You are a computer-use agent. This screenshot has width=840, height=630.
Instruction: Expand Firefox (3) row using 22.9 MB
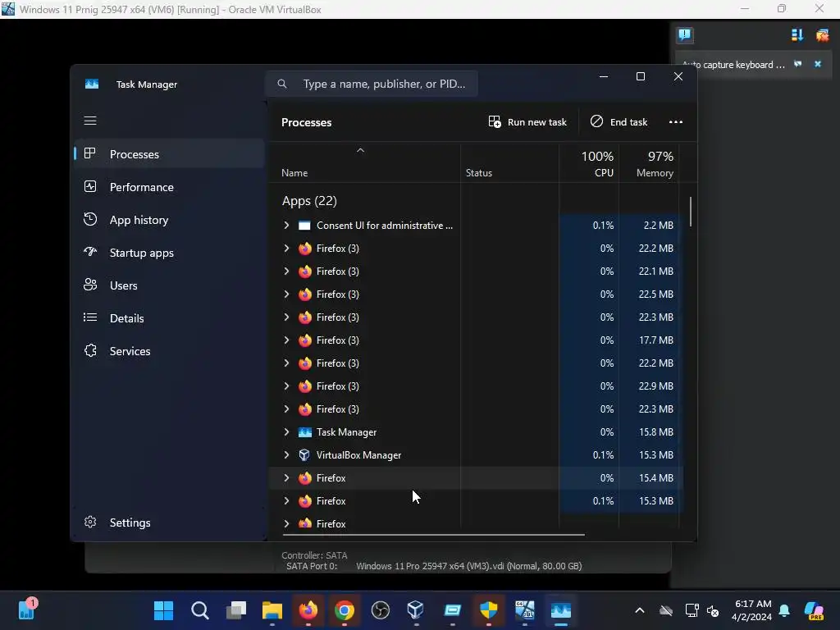286,386
